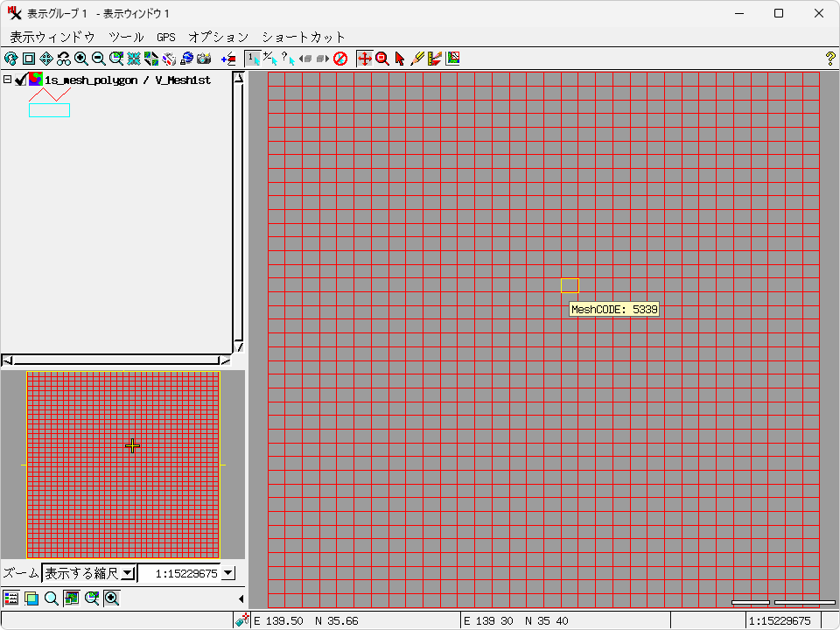This screenshot has height=630, width=840.
Task: Click the binoculars find icon
Action: [x=64, y=59]
